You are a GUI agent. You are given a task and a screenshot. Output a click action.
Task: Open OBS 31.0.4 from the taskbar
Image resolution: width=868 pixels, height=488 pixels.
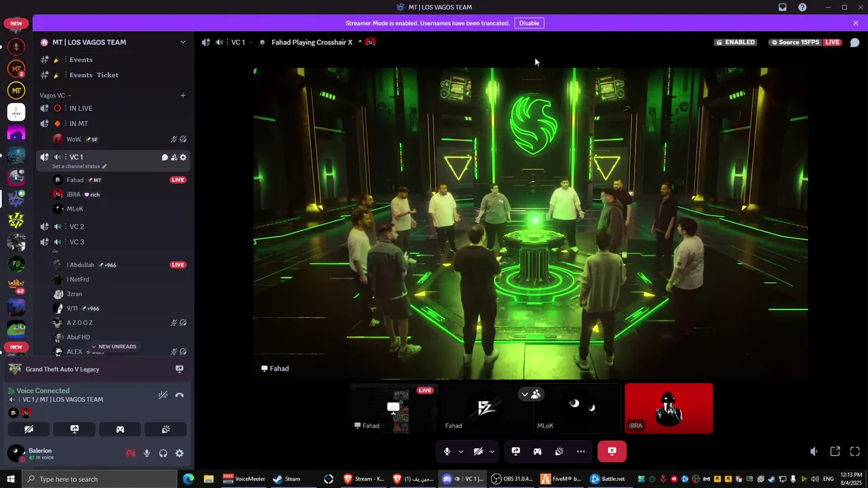512,479
